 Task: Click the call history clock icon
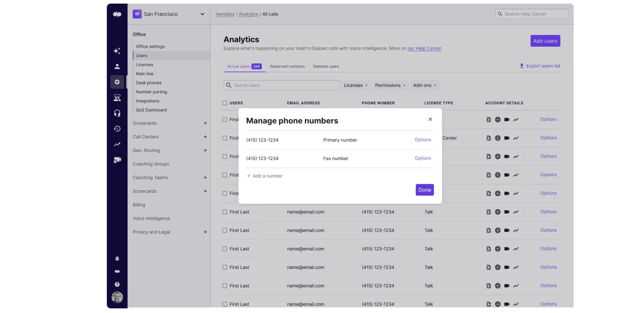point(117,129)
